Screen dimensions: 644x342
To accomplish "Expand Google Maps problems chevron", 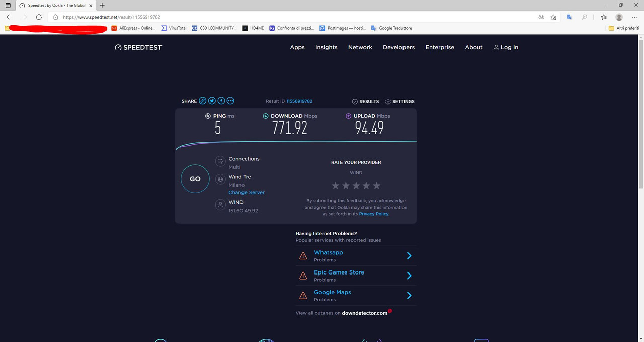I will (x=409, y=295).
